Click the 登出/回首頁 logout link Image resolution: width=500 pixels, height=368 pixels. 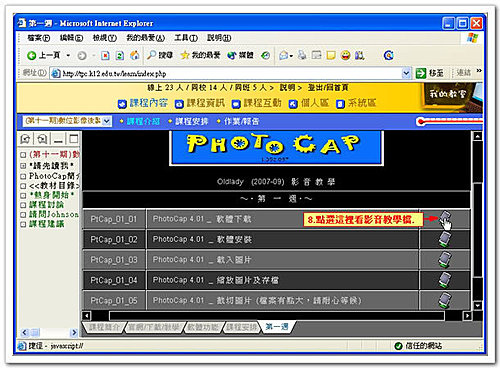328,88
